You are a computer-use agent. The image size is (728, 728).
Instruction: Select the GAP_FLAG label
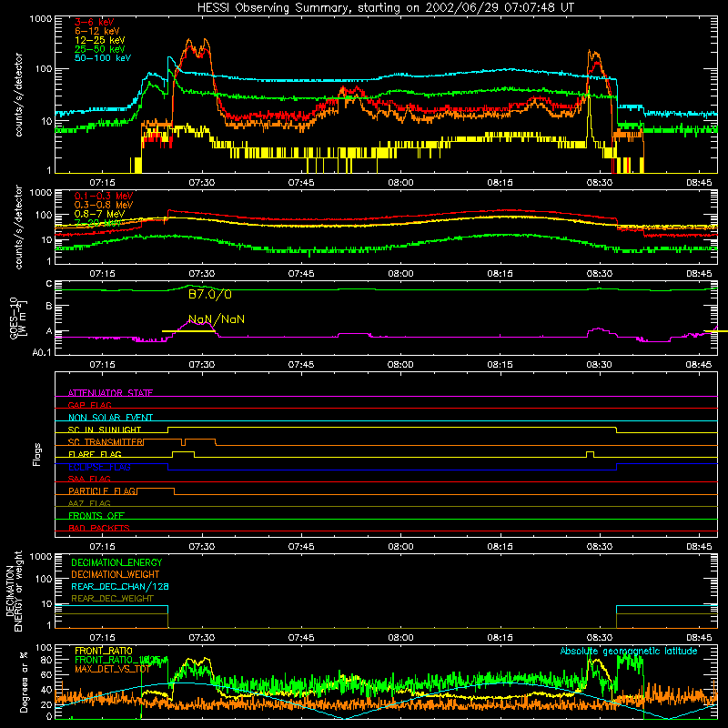[89, 405]
